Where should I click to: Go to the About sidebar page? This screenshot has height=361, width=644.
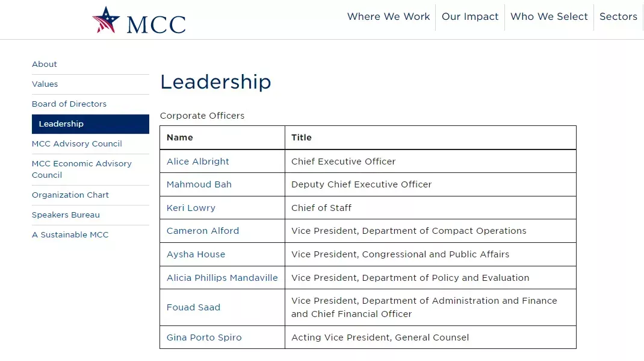click(x=45, y=64)
